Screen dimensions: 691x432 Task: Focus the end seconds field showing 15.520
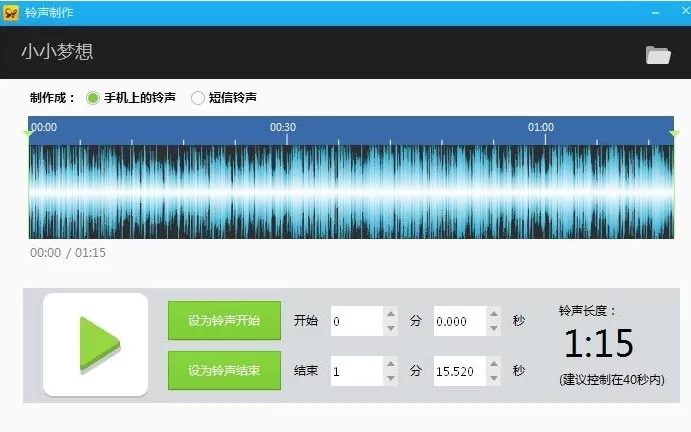[x=460, y=371]
